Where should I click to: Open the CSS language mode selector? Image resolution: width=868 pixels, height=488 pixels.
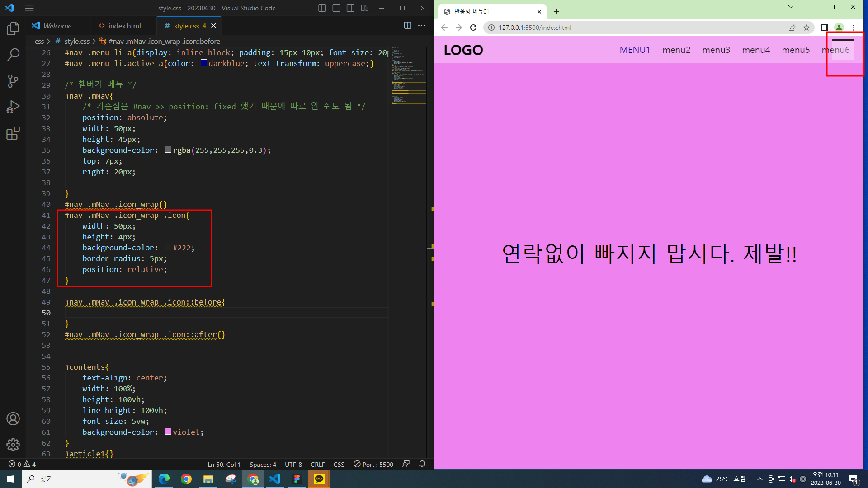(x=339, y=465)
